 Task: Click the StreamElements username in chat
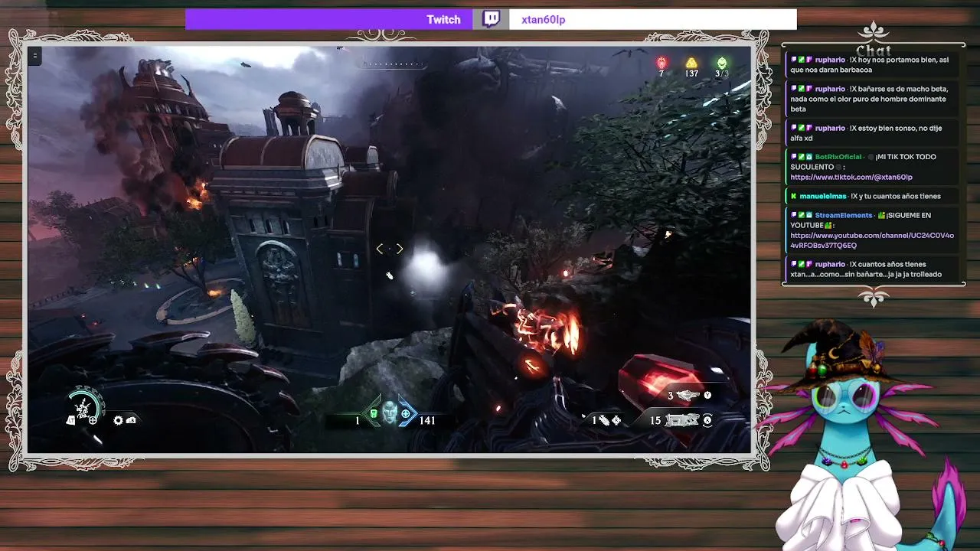pyautogui.click(x=843, y=216)
